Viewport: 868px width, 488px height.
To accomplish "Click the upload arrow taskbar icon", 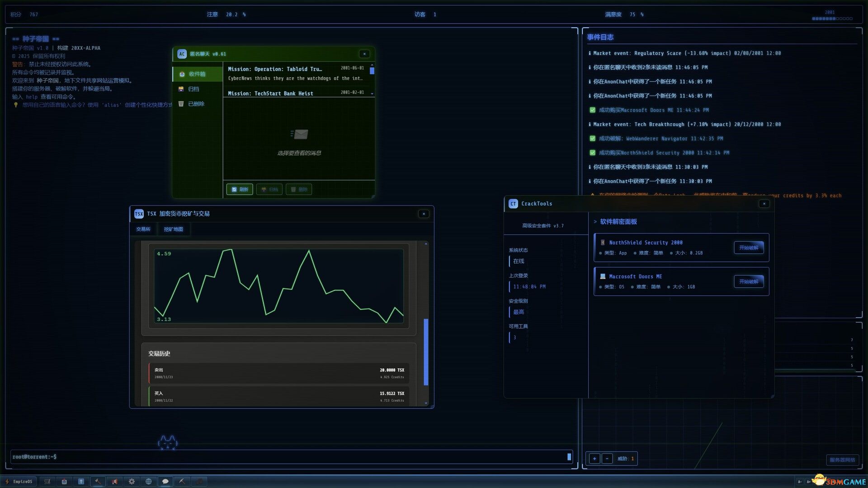I will (81, 482).
